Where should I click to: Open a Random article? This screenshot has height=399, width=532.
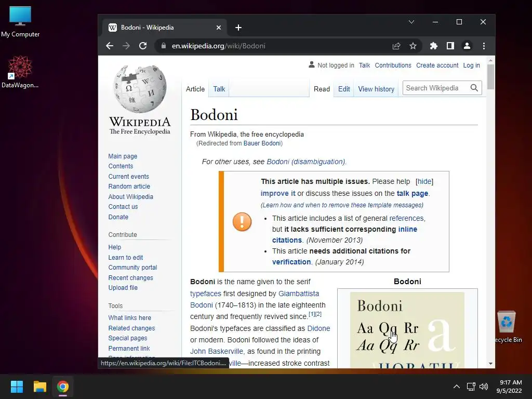(x=129, y=187)
